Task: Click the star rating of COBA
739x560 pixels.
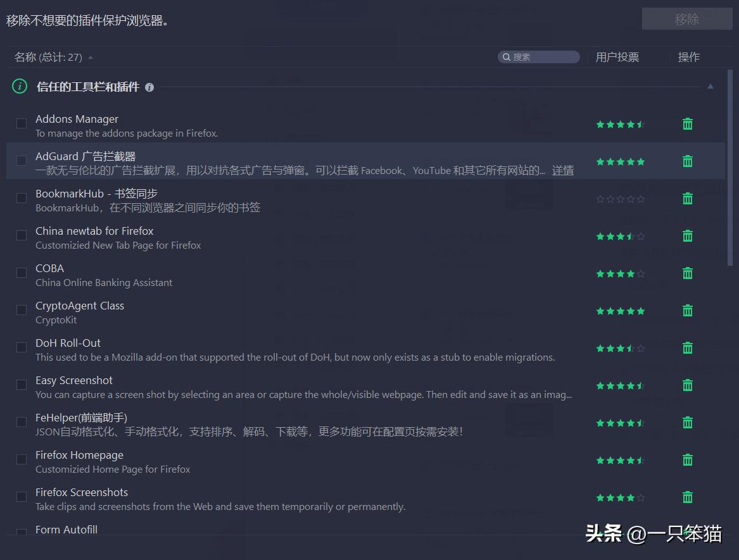Action: (x=620, y=273)
